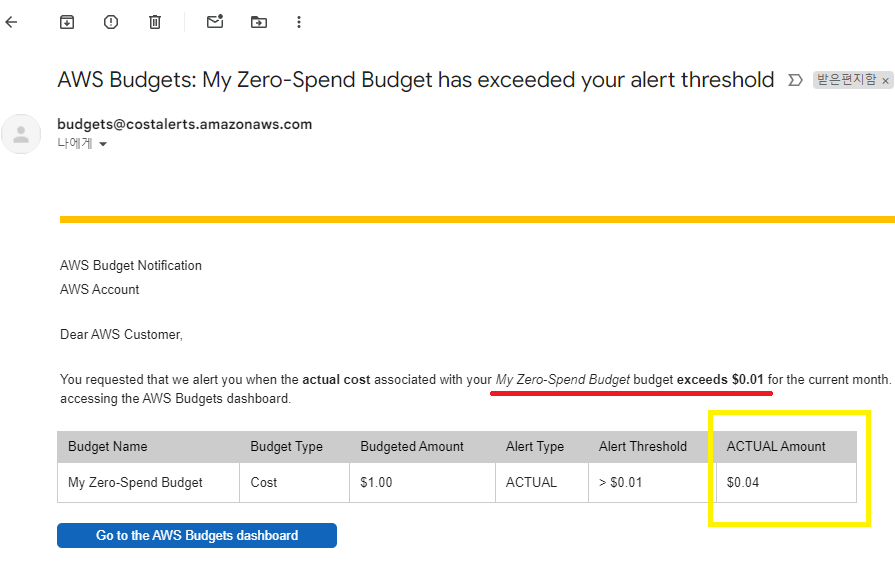Click the 'Cost' budget type cell
895x587 pixels.
[295, 483]
